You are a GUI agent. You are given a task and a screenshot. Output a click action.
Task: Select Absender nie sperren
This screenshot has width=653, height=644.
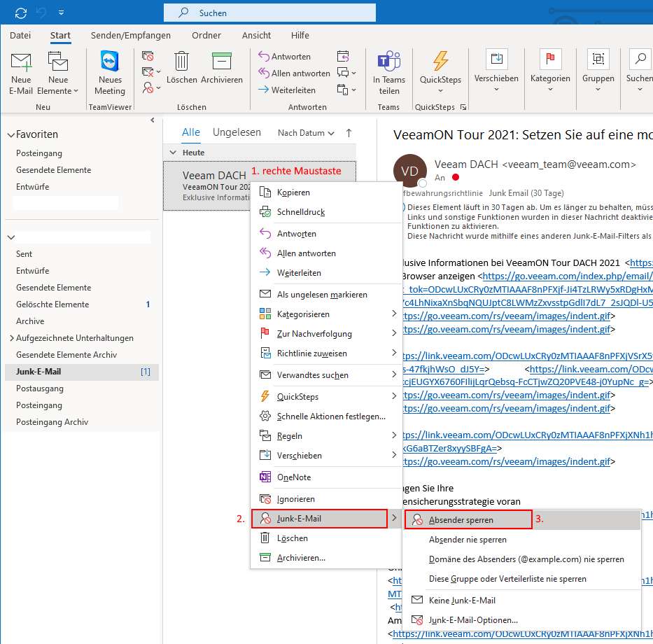coord(522,540)
